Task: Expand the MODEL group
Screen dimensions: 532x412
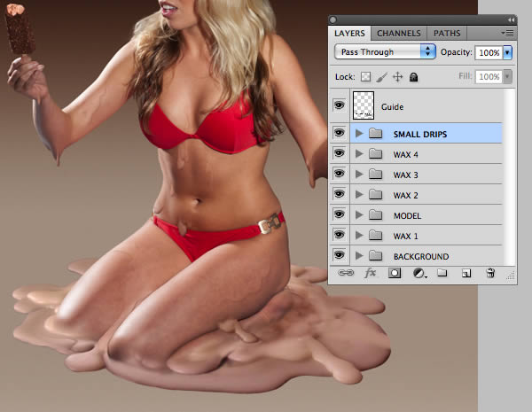Action: coord(359,215)
